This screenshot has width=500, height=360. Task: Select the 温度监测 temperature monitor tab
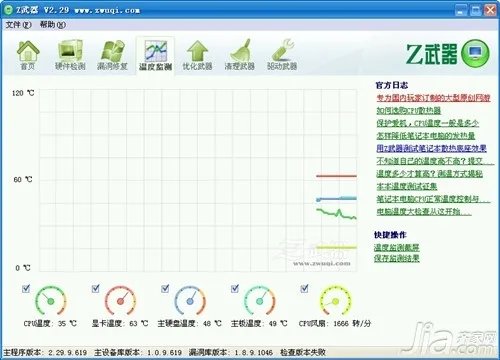155,55
